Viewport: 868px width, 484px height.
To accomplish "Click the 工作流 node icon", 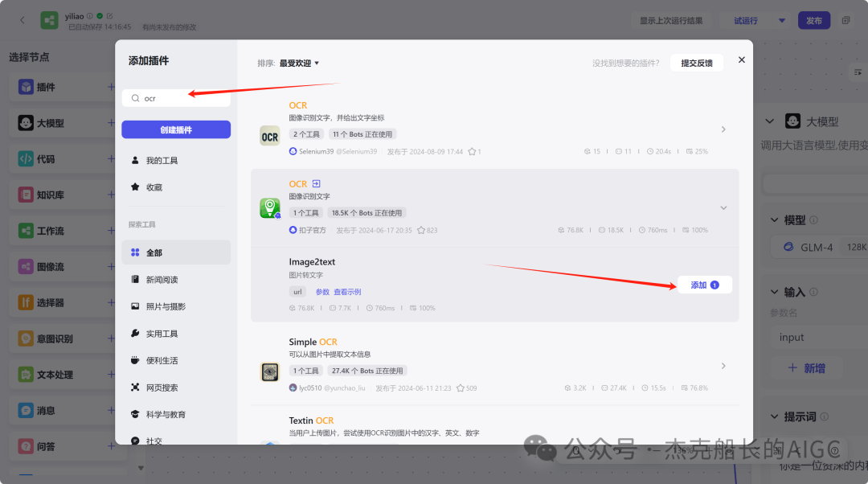I will 26,231.
